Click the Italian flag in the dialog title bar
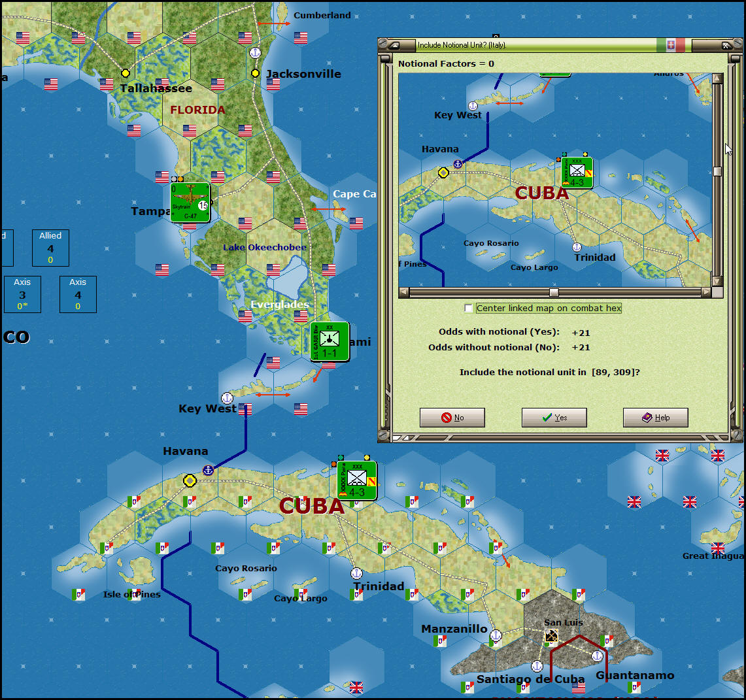The width and height of the screenshot is (746, 700). click(671, 45)
